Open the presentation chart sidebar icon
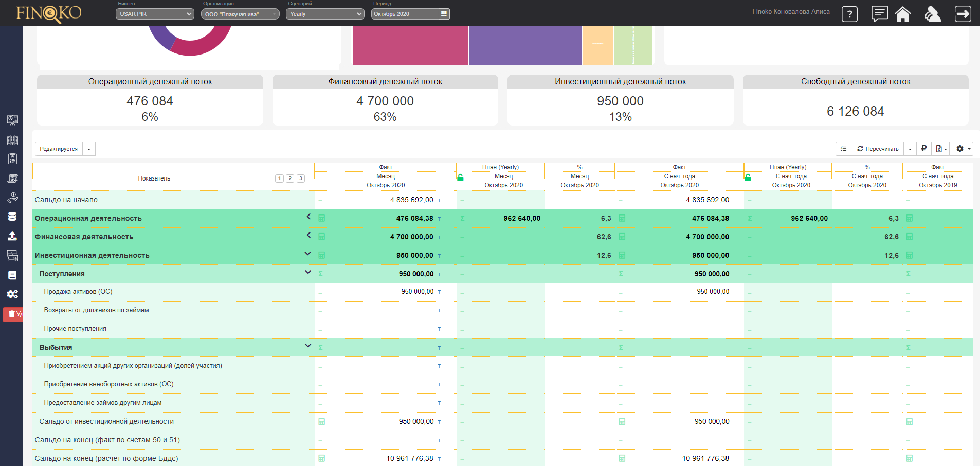 12,120
